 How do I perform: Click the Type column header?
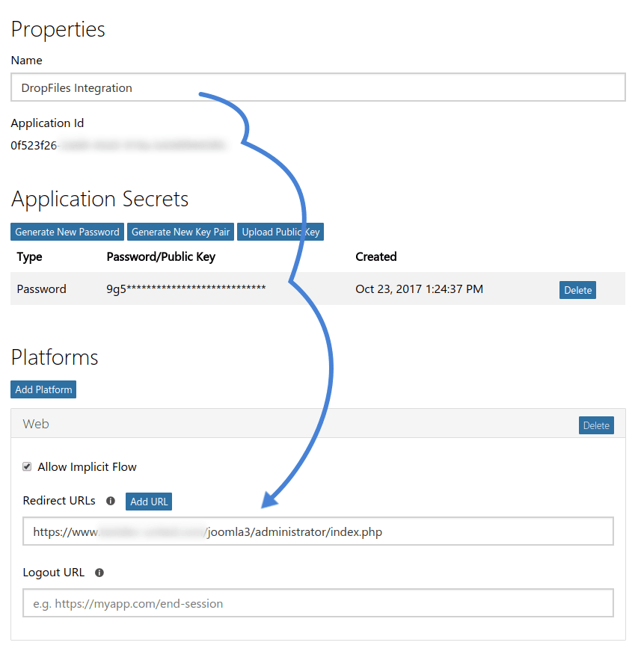(x=29, y=256)
